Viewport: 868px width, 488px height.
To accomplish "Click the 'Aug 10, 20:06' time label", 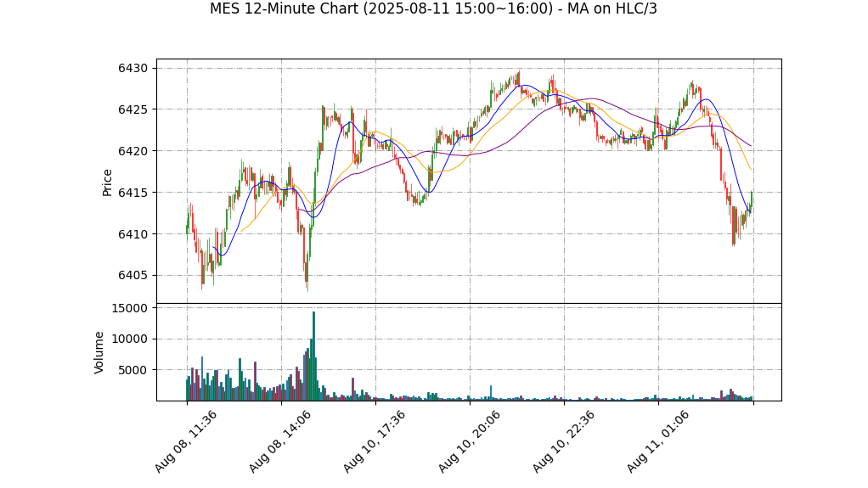I will click(x=469, y=441).
